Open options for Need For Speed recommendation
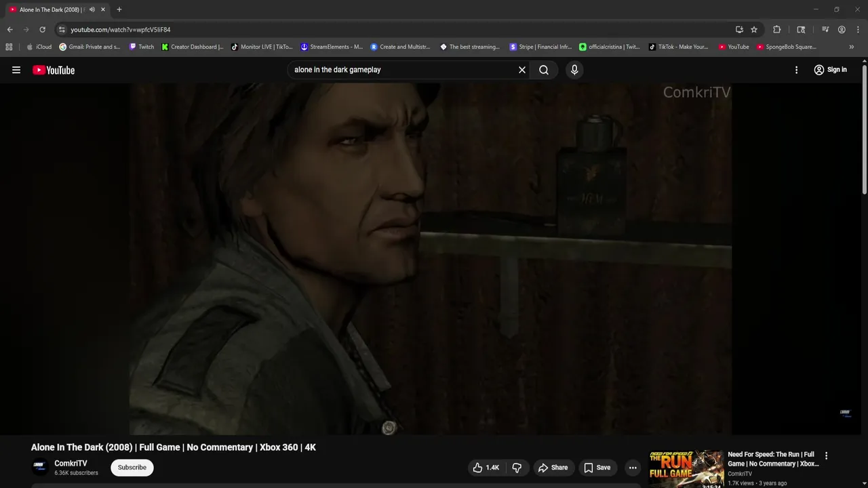The image size is (868, 488). click(826, 455)
